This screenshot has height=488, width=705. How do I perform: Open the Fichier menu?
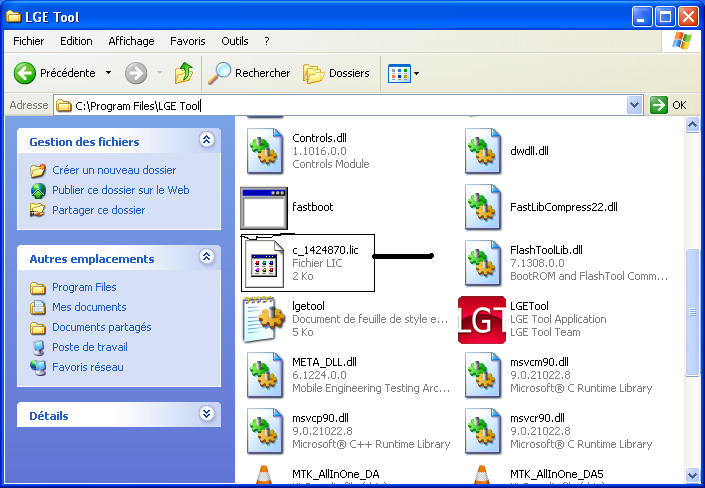pos(29,41)
